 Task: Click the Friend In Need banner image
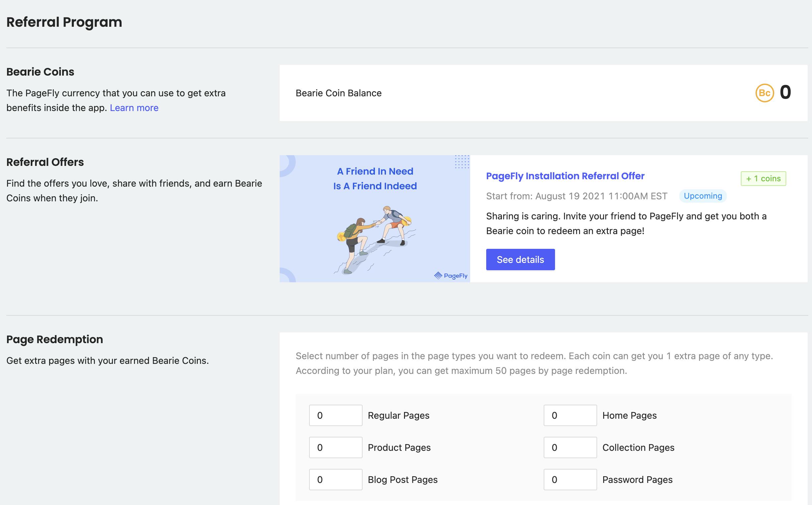[375, 179]
